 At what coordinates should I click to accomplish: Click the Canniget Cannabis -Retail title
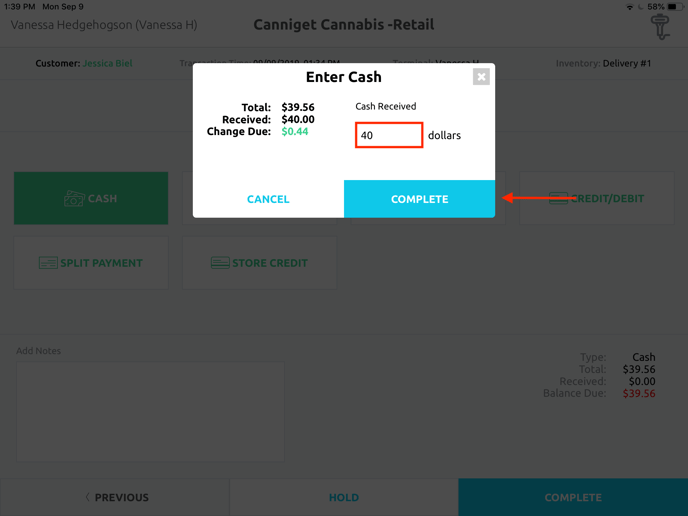tap(344, 25)
